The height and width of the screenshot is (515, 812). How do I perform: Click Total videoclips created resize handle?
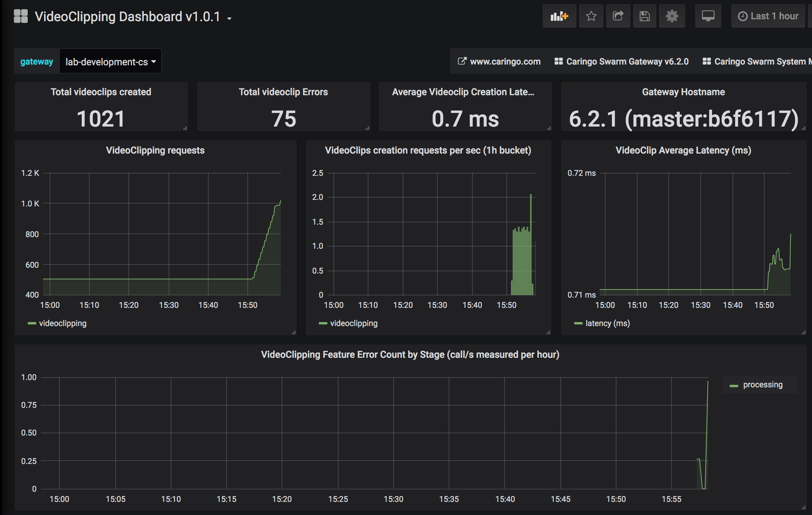coord(185,128)
